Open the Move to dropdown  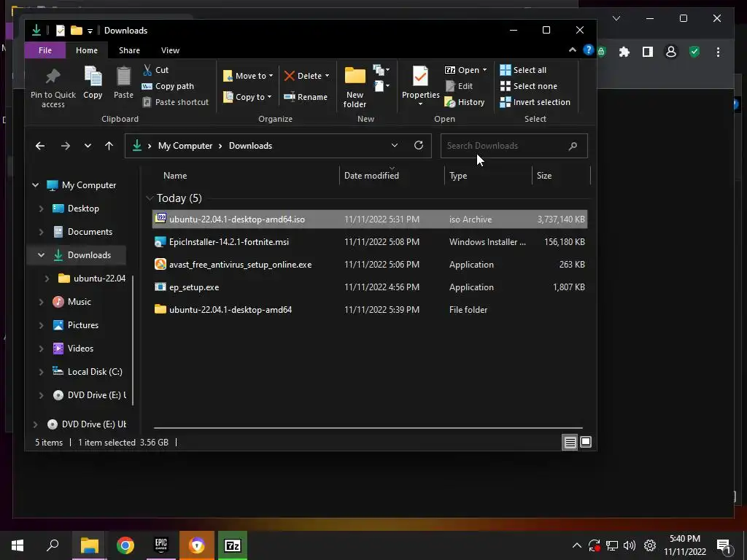click(248, 76)
